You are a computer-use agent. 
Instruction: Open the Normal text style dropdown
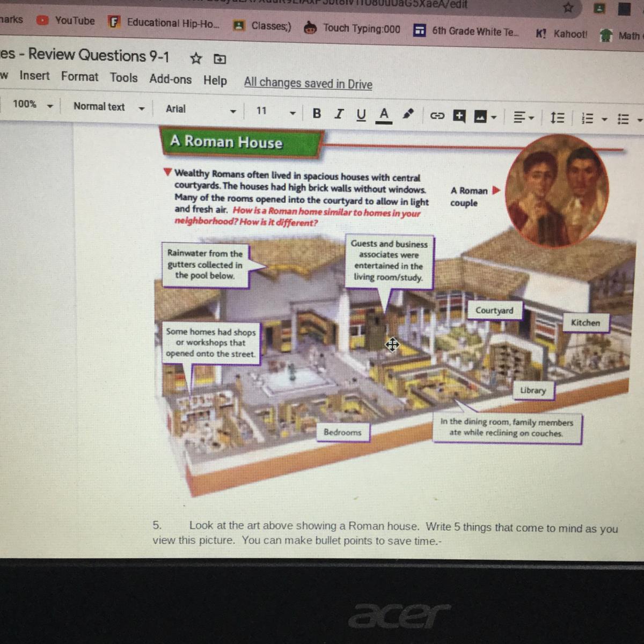[108, 107]
